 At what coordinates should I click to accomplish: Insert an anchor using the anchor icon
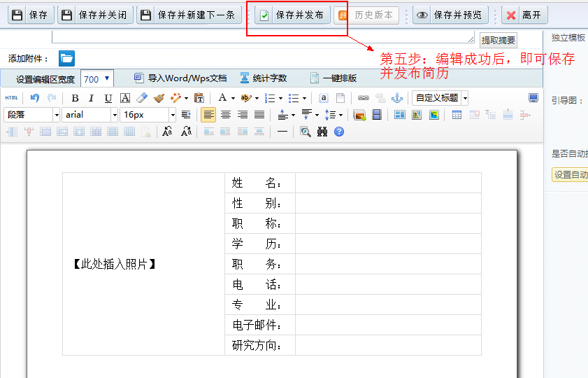(x=396, y=98)
